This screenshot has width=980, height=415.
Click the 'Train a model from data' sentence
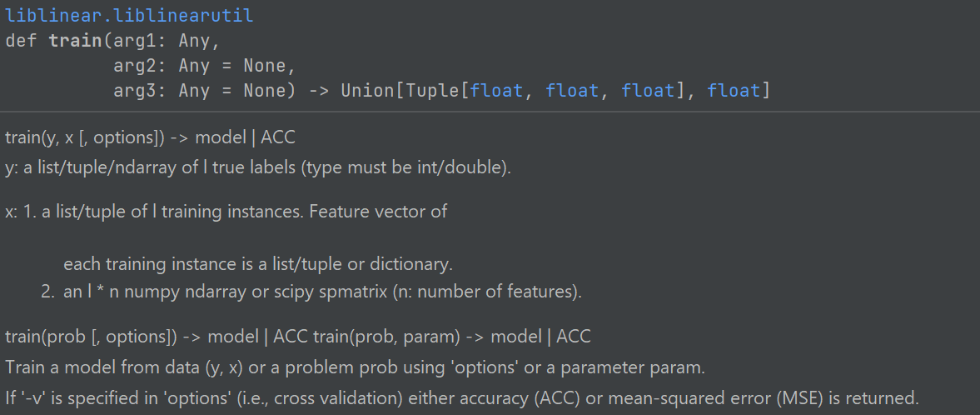(355, 367)
